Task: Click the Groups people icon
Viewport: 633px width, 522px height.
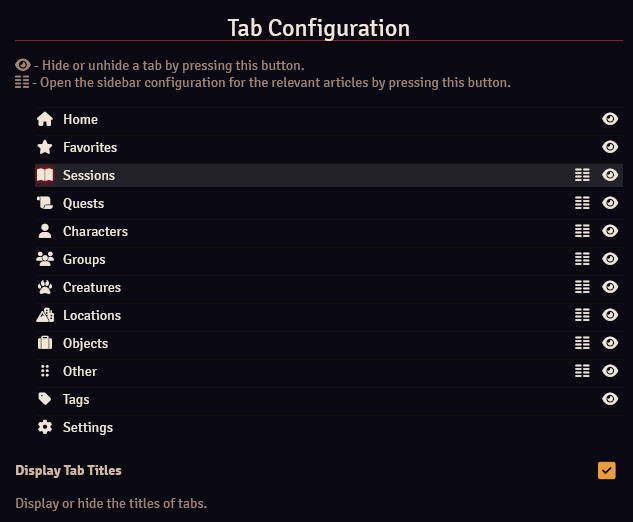Action: tap(45, 259)
